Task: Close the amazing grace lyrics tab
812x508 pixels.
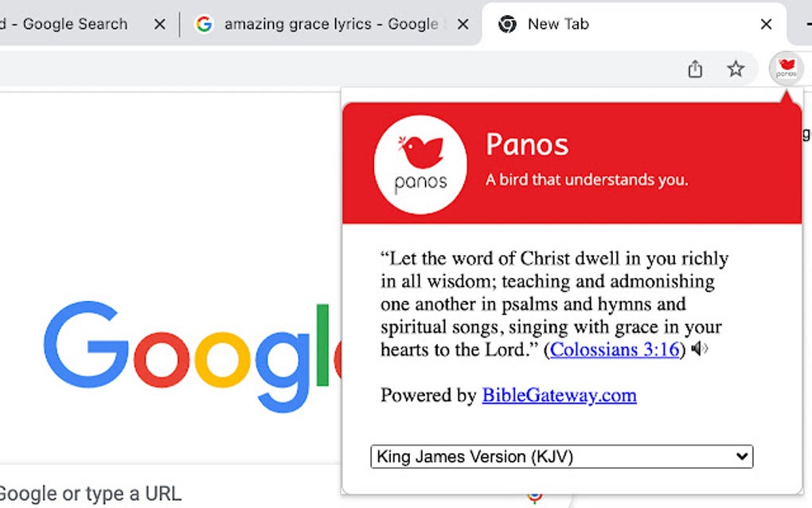Action: [463, 24]
